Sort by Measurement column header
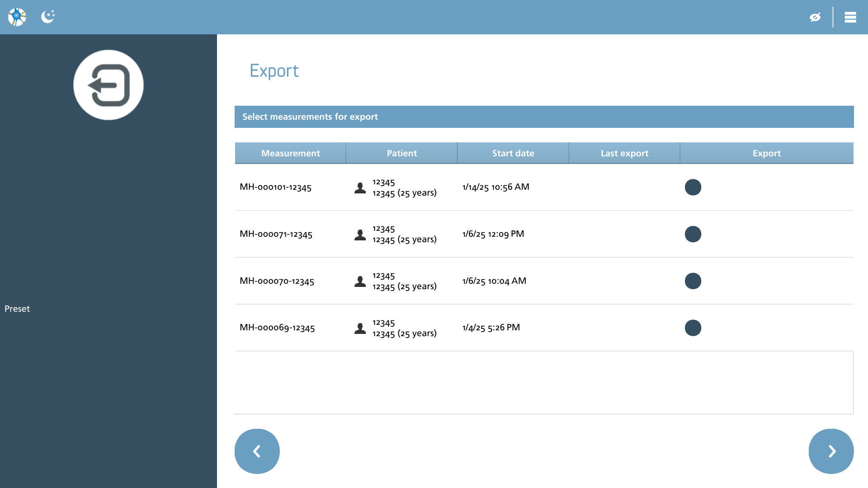Image resolution: width=868 pixels, height=488 pixels. click(x=290, y=153)
